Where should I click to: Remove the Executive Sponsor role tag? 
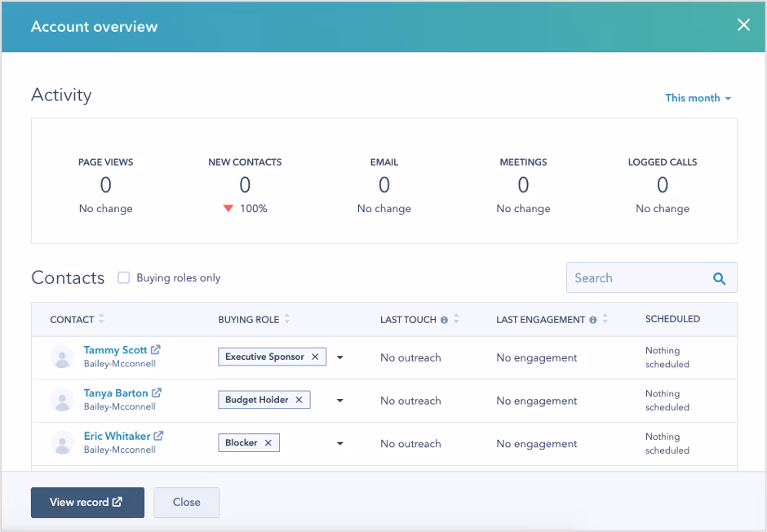[x=315, y=357]
